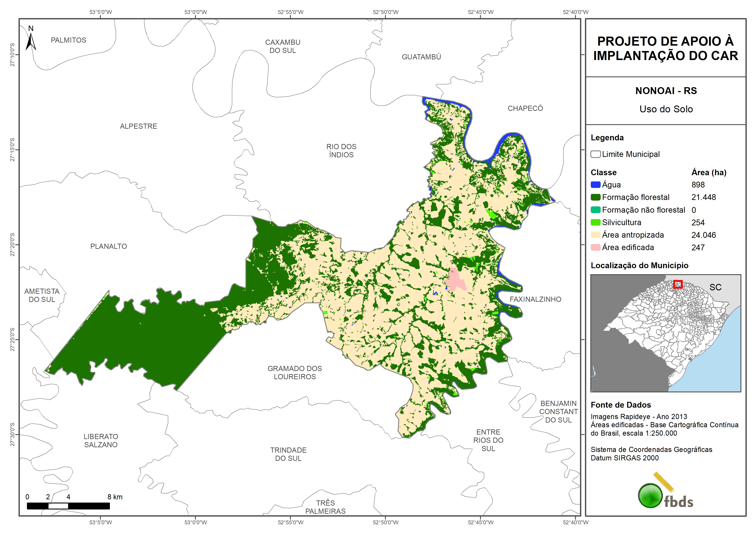Click the PLANALTO municipality label

pyautogui.click(x=108, y=246)
